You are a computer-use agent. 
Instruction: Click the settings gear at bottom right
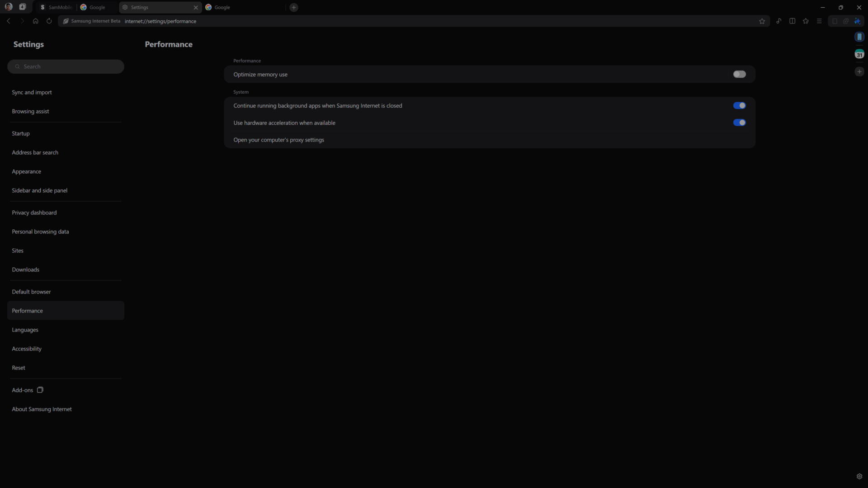pos(859,476)
